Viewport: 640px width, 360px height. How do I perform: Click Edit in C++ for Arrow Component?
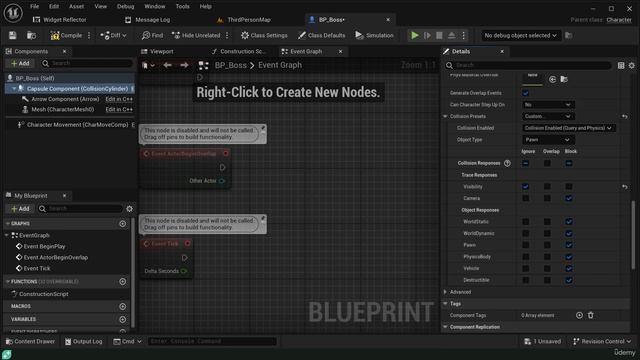pyautogui.click(x=119, y=99)
